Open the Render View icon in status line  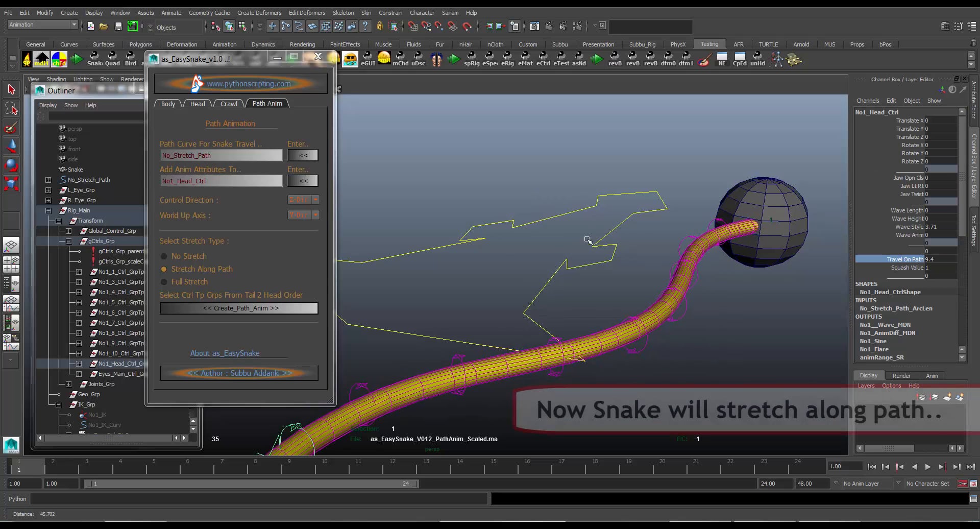pos(535,27)
